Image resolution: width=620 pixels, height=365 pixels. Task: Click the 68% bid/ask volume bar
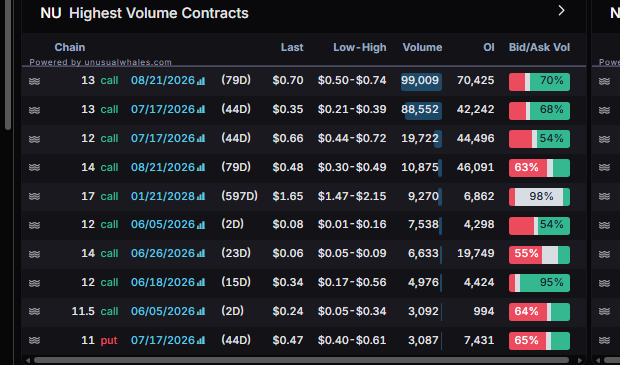(x=539, y=111)
